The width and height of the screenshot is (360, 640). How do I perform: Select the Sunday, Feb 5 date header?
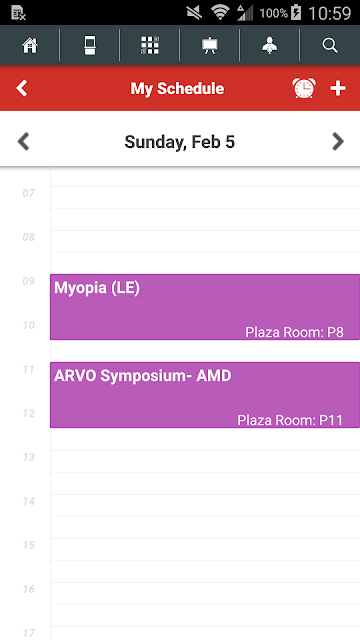180,142
